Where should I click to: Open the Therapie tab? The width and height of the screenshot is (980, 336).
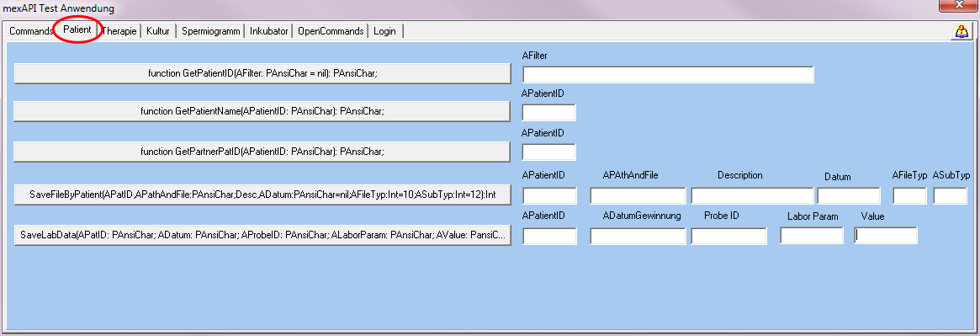click(x=119, y=31)
